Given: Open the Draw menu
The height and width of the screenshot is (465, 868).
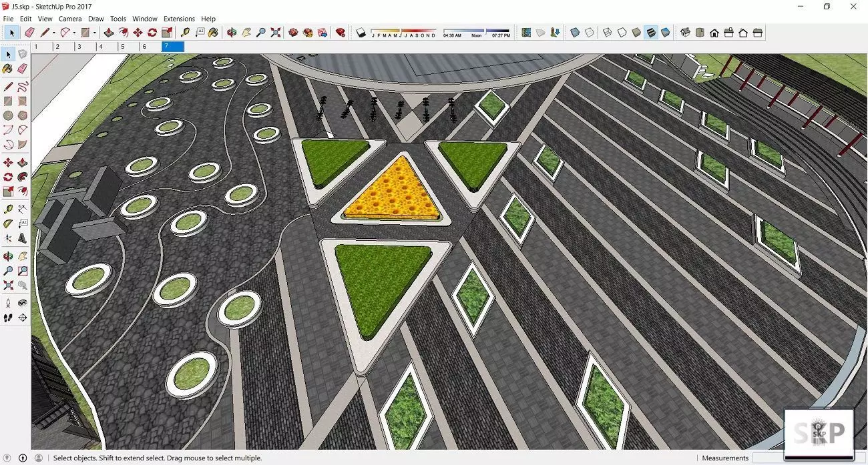Looking at the screenshot, I should pyautogui.click(x=96, y=19).
